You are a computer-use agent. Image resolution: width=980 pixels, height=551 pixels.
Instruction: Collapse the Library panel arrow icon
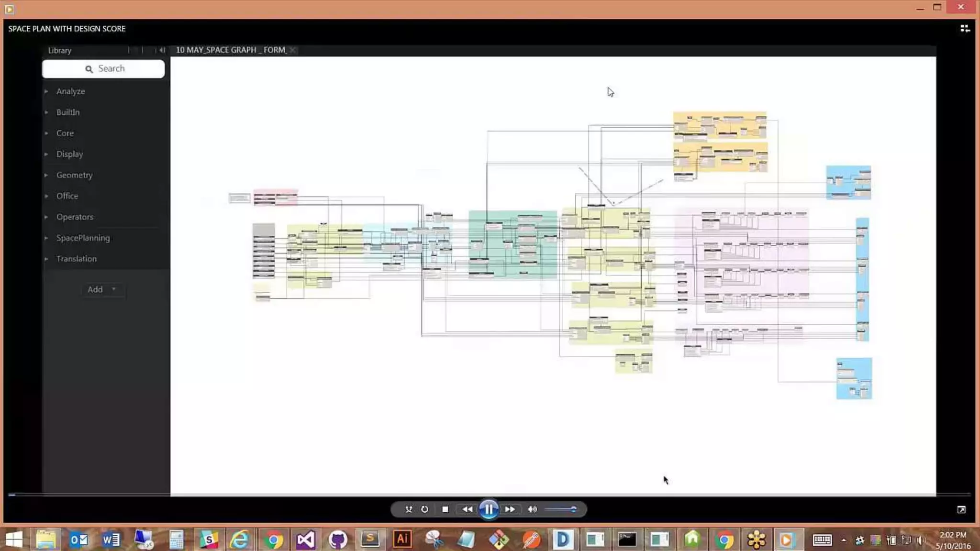pyautogui.click(x=162, y=50)
